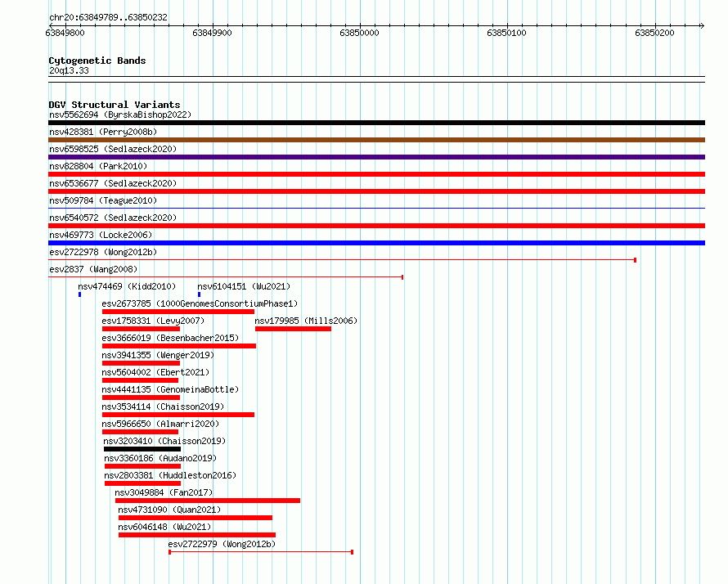The image size is (728, 584).
Task: Click the DGV Structural Variants track title
Action: coord(115,105)
